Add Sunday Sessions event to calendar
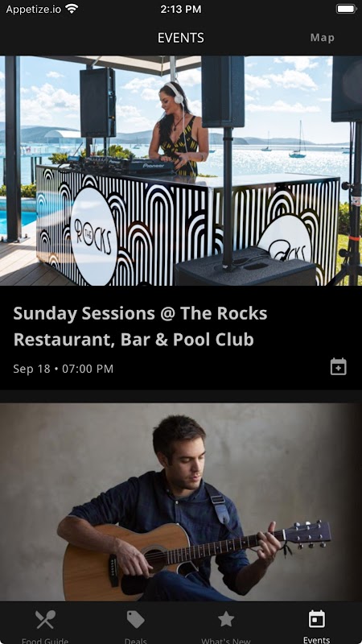Image resolution: width=362 pixels, height=644 pixels. 339,367
